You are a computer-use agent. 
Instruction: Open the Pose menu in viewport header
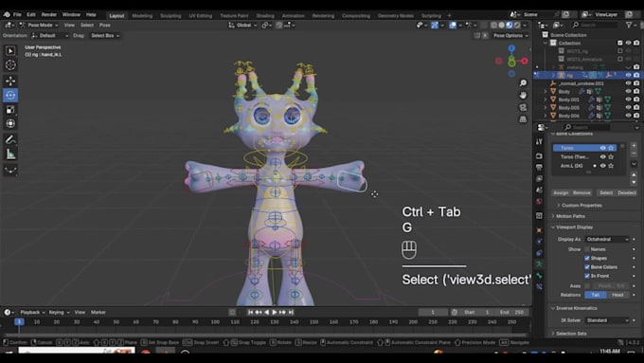(x=105, y=25)
